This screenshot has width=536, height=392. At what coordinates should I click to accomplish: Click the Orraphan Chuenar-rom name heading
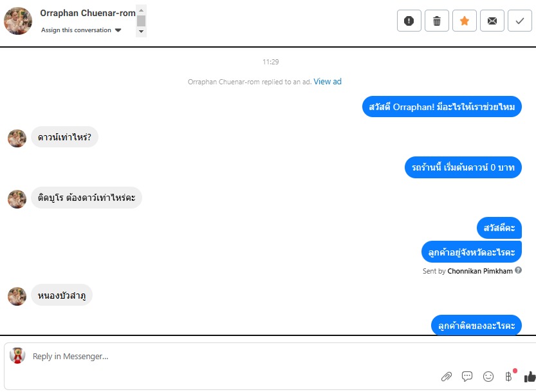(x=88, y=13)
